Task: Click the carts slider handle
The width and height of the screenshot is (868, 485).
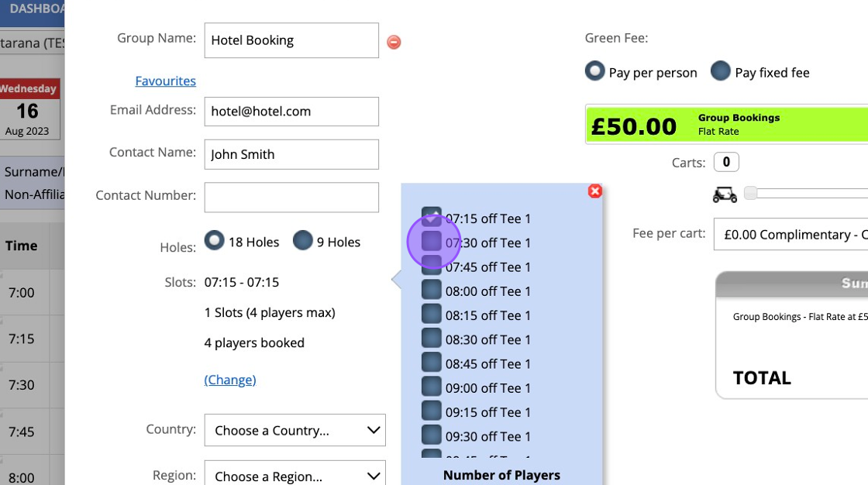Action: pos(750,193)
